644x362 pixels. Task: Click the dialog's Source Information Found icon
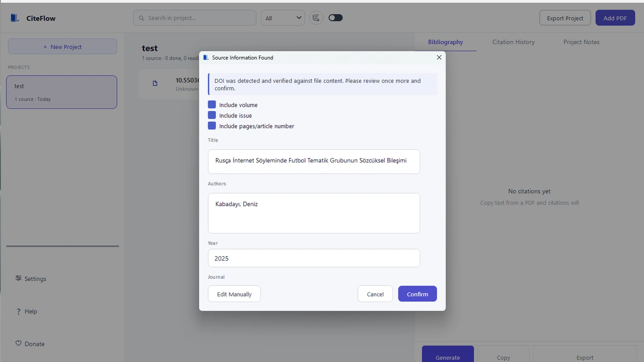(x=206, y=57)
